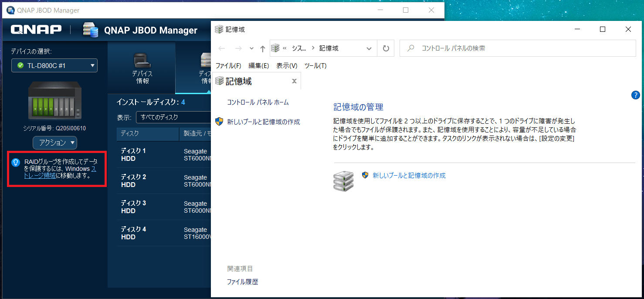
Task: Click the sidebar UAC shield icon
Action: point(220,122)
